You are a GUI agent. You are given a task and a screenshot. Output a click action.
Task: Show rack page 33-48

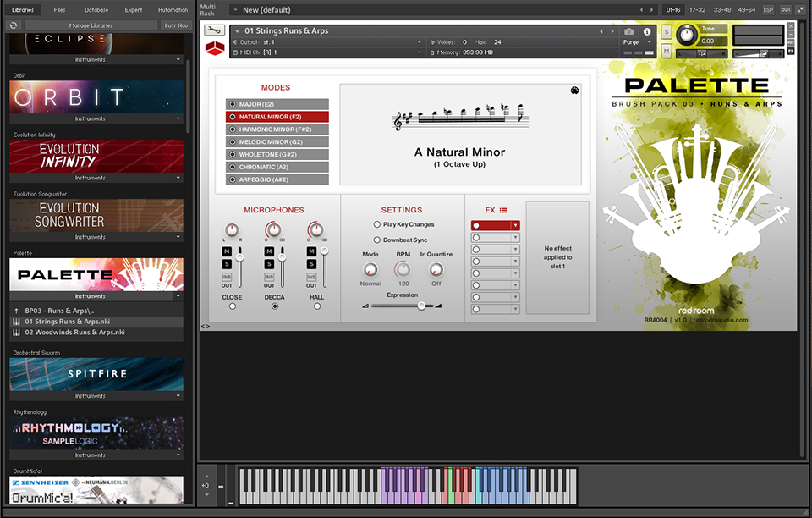click(721, 10)
